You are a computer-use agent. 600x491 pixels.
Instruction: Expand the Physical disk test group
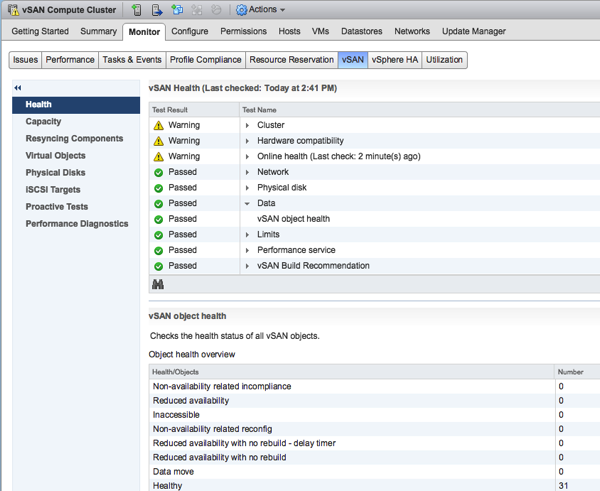tap(247, 188)
